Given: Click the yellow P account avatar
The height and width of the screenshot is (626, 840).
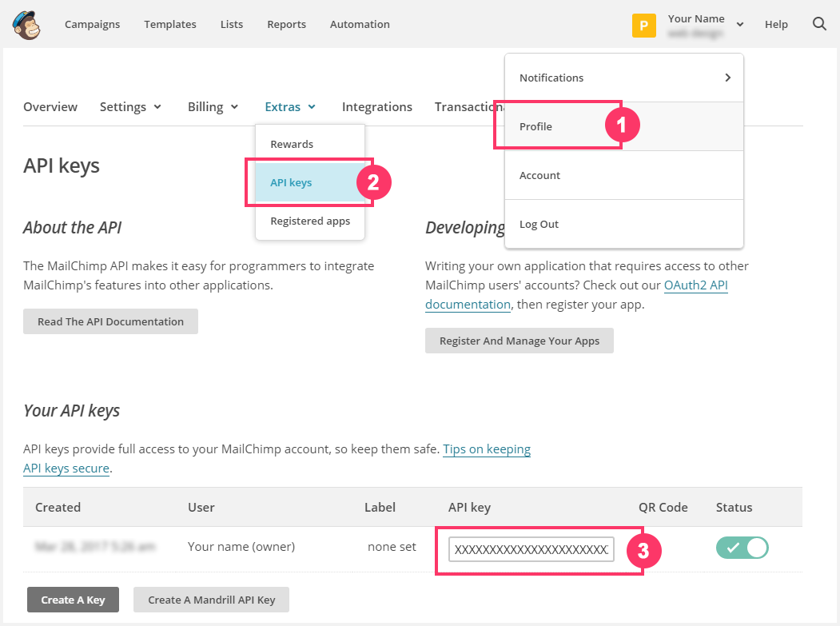Looking at the screenshot, I should 644,26.
